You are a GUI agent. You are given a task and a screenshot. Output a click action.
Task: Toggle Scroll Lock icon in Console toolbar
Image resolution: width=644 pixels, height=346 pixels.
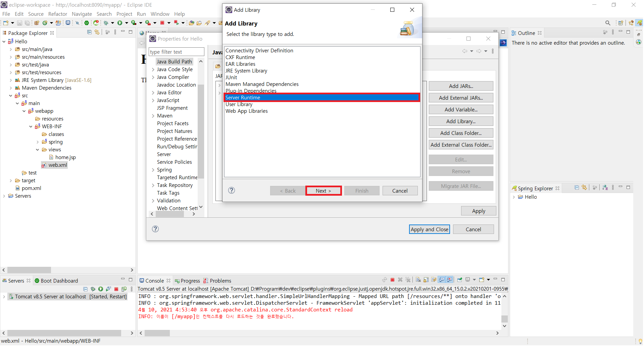(x=426, y=280)
